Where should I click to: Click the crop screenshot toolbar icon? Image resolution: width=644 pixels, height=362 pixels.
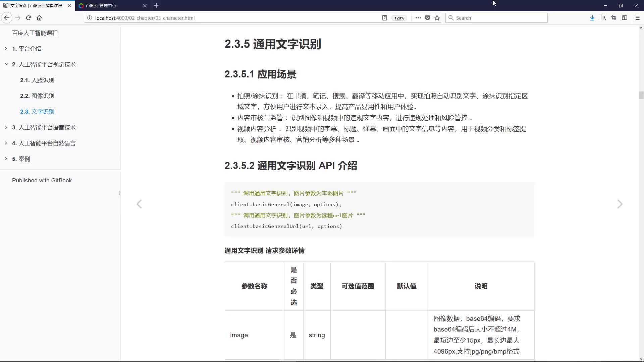[614, 18]
